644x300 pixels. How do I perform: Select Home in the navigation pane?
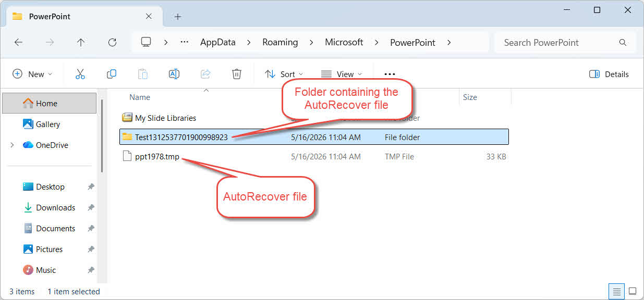[50, 103]
